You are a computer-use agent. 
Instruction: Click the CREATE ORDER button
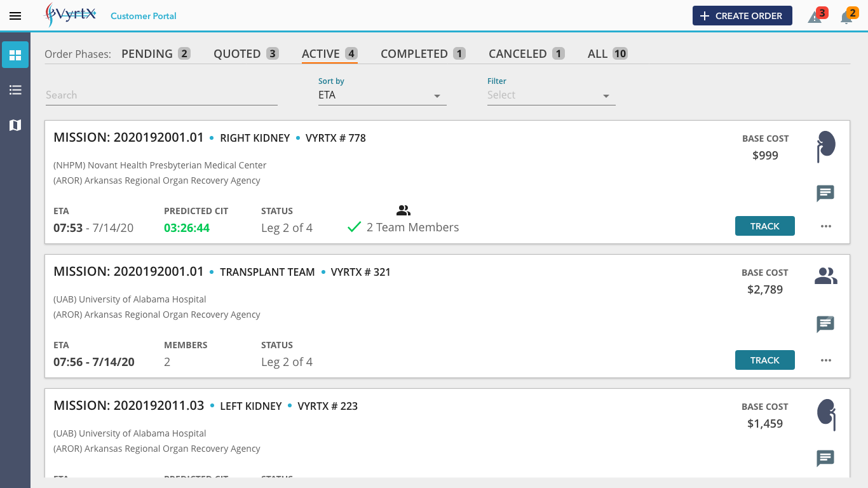742,16
